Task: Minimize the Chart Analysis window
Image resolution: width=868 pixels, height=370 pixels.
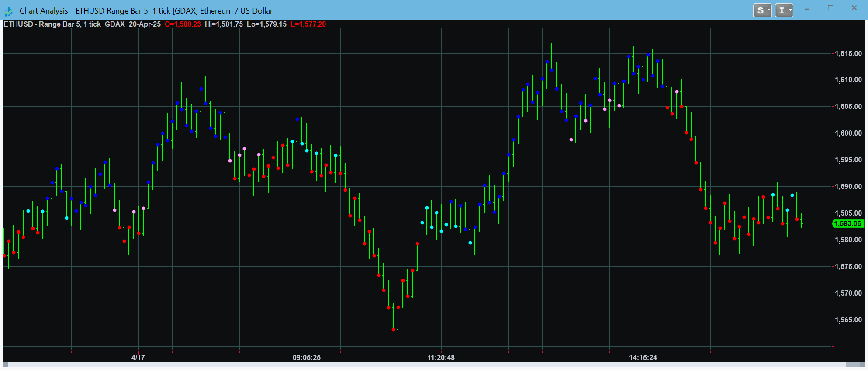Action: click(807, 9)
